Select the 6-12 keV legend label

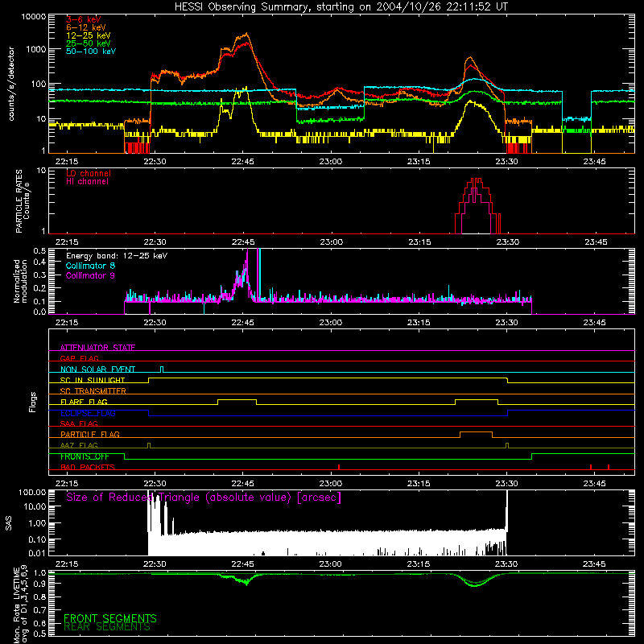point(85,27)
